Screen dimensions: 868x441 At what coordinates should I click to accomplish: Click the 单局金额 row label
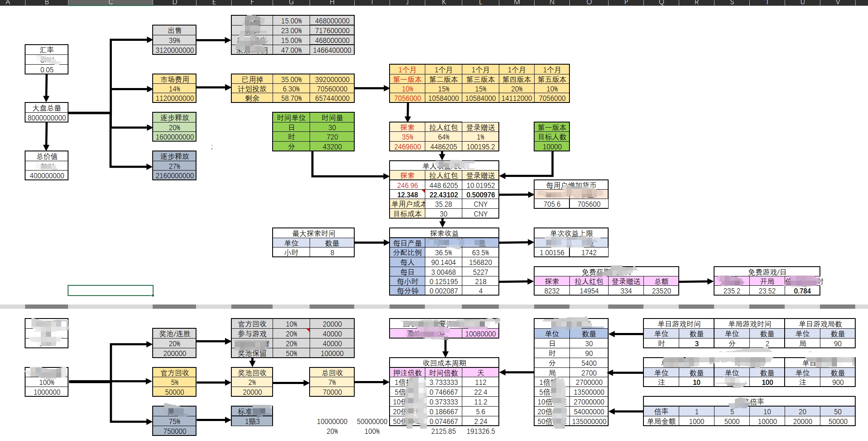pyautogui.click(x=661, y=421)
